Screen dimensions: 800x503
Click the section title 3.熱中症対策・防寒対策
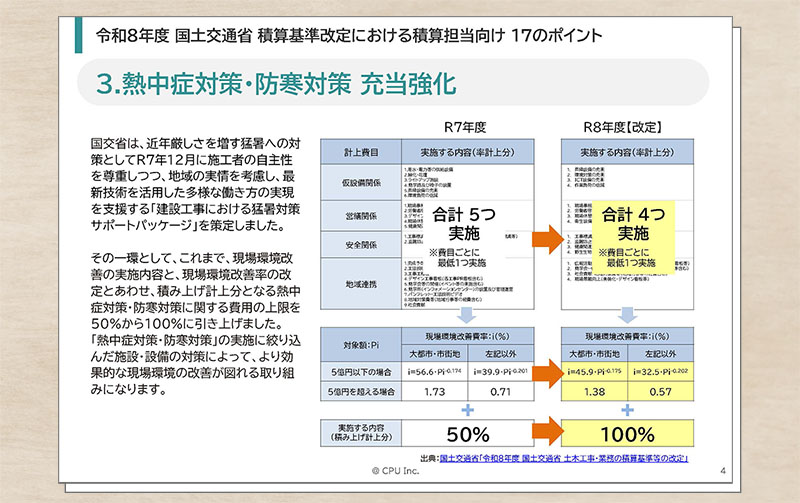pos(277,84)
